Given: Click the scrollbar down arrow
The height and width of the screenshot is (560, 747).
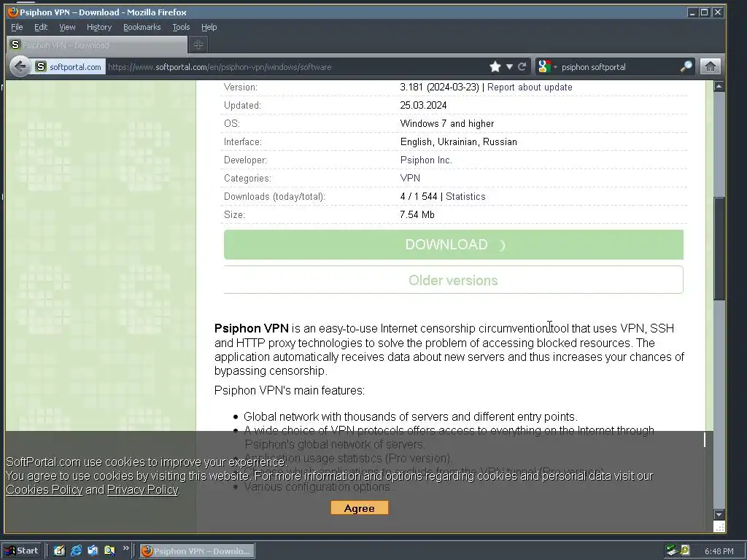Looking at the screenshot, I should (x=719, y=514).
